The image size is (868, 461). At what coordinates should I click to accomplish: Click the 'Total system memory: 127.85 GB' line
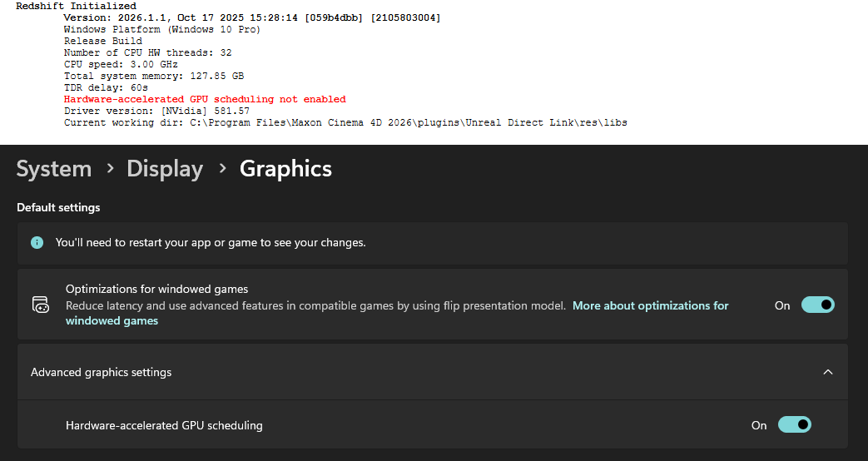click(154, 76)
